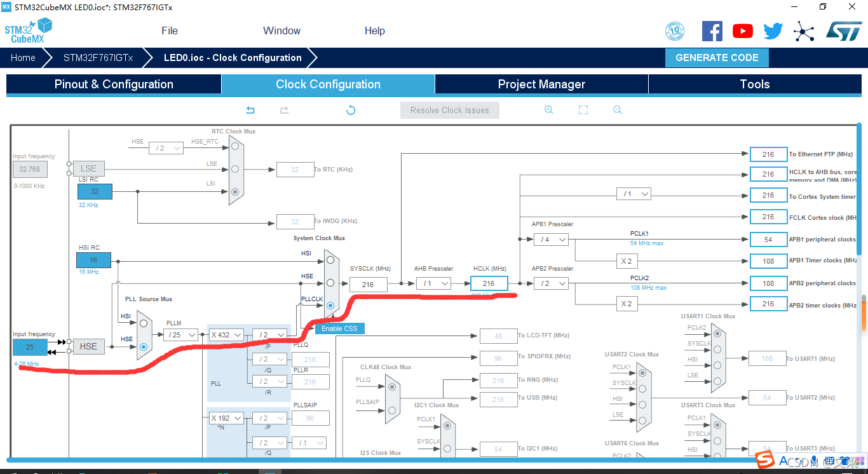The height and width of the screenshot is (474, 868).
Task: Select HSI in PLL Source Mux
Action: pyautogui.click(x=144, y=323)
